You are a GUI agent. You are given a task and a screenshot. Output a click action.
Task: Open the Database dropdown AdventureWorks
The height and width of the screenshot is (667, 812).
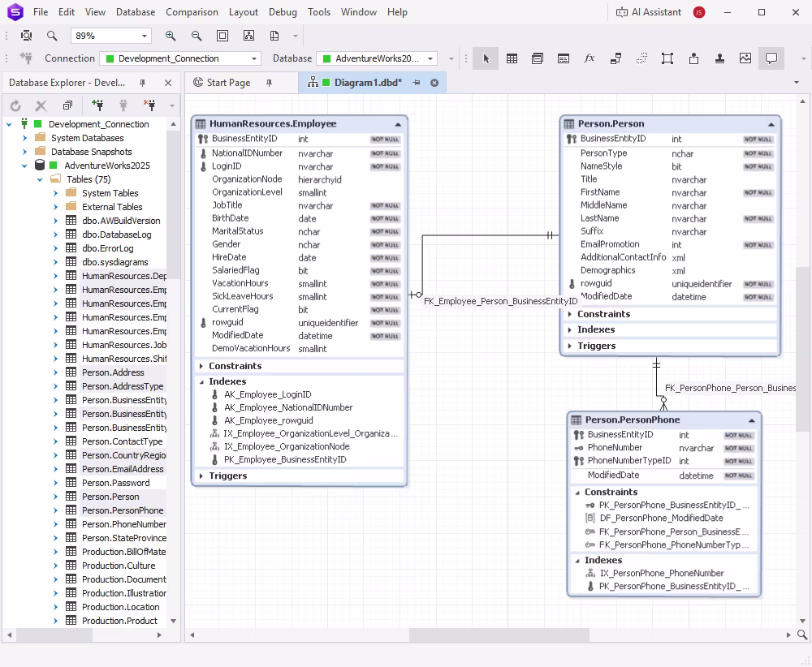(x=430, y=58)
